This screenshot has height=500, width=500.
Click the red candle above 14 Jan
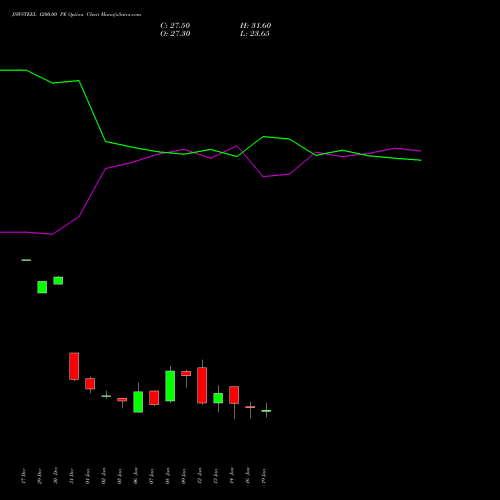click(x=234, y=395)
